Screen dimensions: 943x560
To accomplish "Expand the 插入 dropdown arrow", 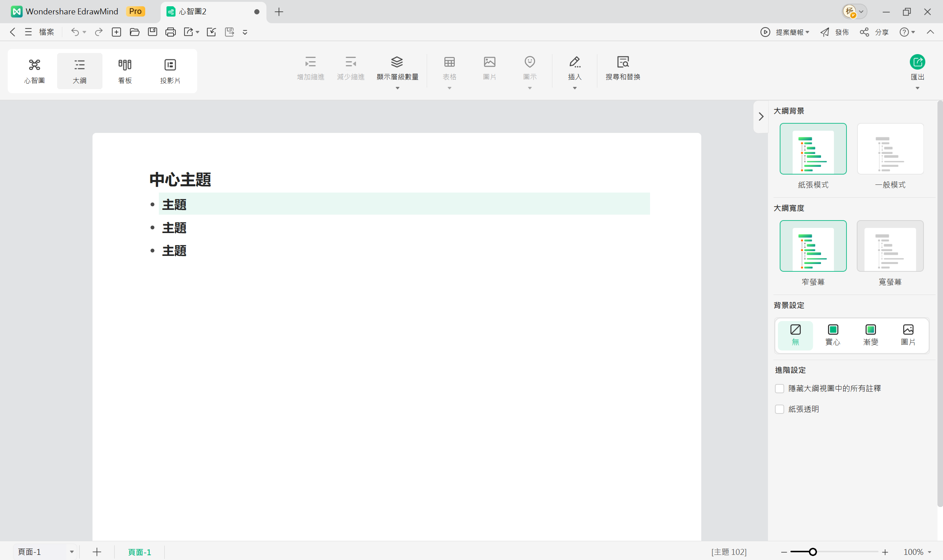I will [574, 88].
